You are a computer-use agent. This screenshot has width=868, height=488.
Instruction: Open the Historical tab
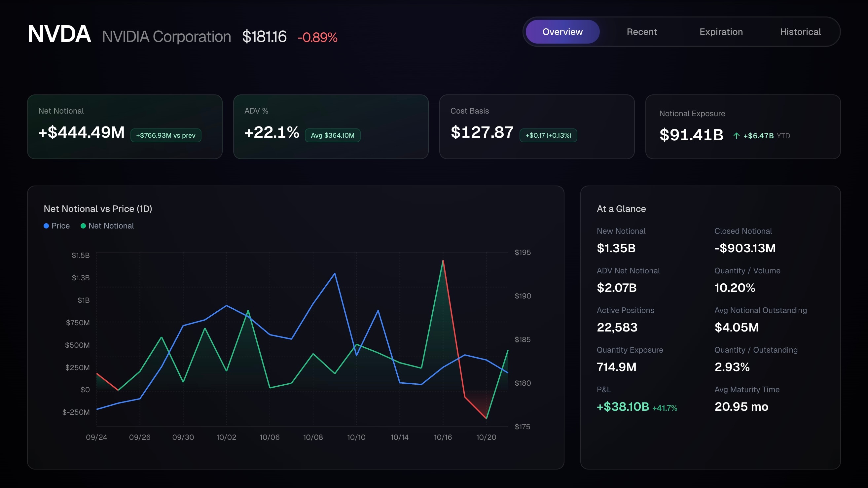[x=800, y=32]
